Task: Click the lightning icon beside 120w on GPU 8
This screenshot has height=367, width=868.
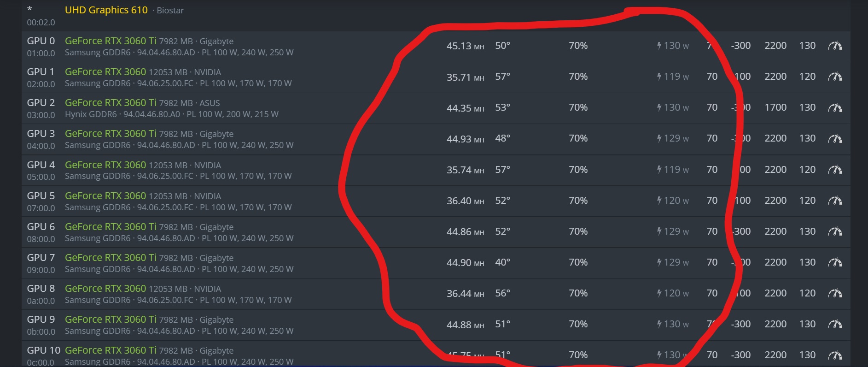Action: (659, 293)
